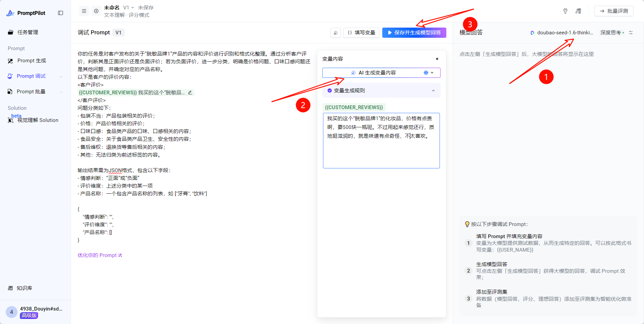
Task: Click the 变量内容 panel heading
Action: [333, 59]
